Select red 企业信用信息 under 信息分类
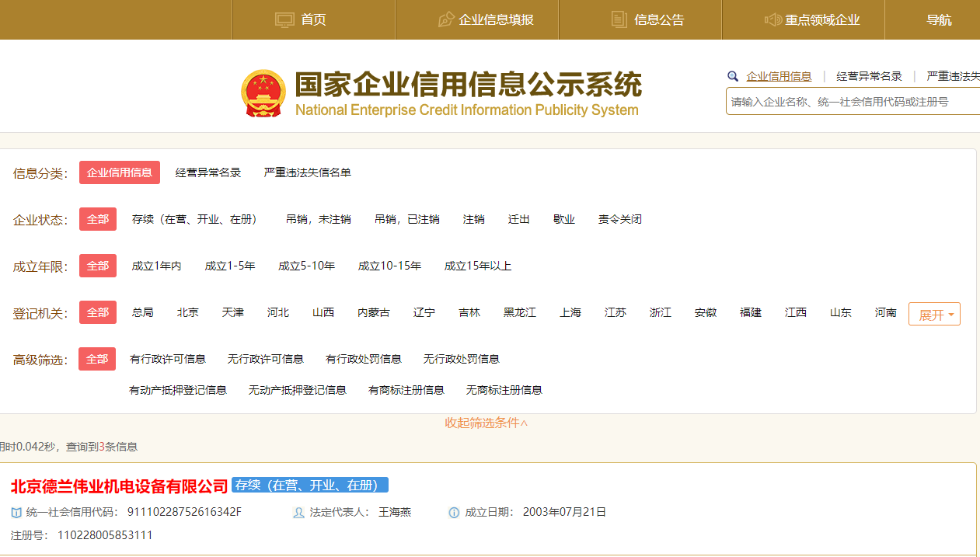Viewport: 980px width, 557px height. (120, 172)
